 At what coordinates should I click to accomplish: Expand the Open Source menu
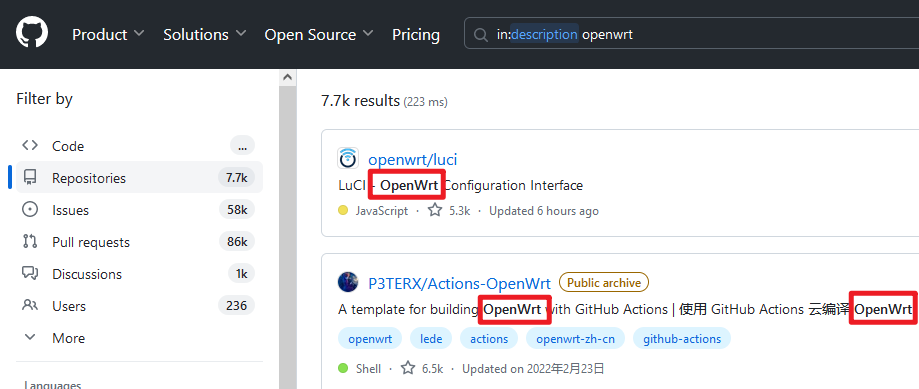[x=319, y=35]
